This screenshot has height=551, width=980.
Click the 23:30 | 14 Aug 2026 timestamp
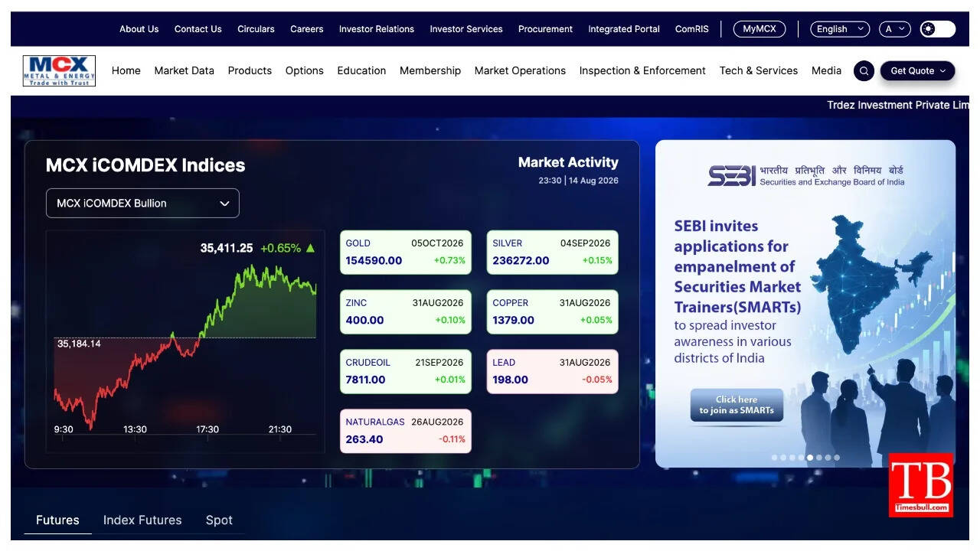(x=578, y=181)
